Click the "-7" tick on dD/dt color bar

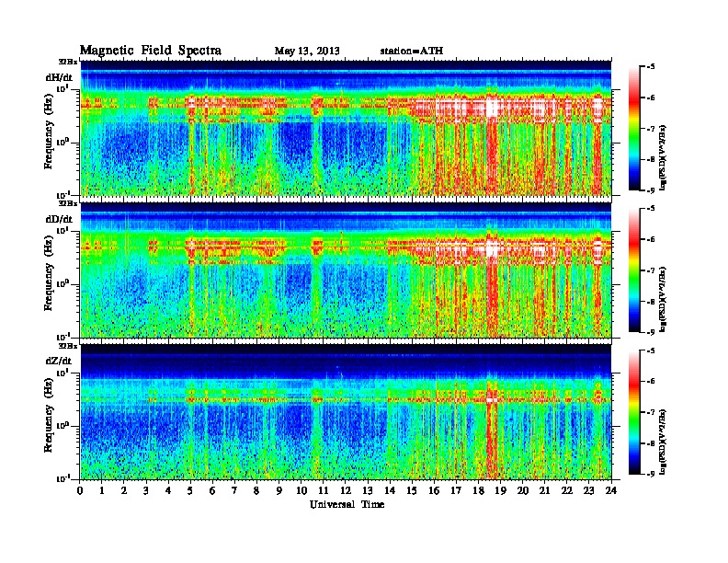[x=651, y=270]
